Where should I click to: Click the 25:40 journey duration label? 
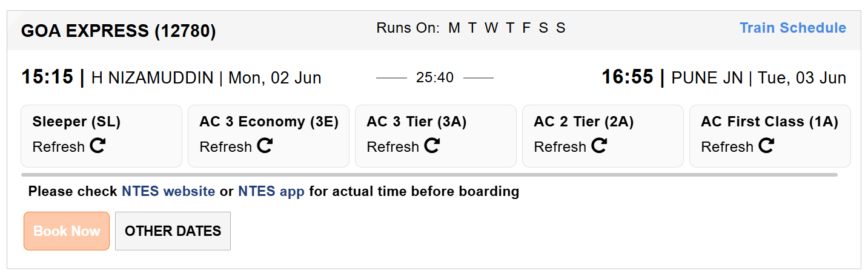click(435, 78)
